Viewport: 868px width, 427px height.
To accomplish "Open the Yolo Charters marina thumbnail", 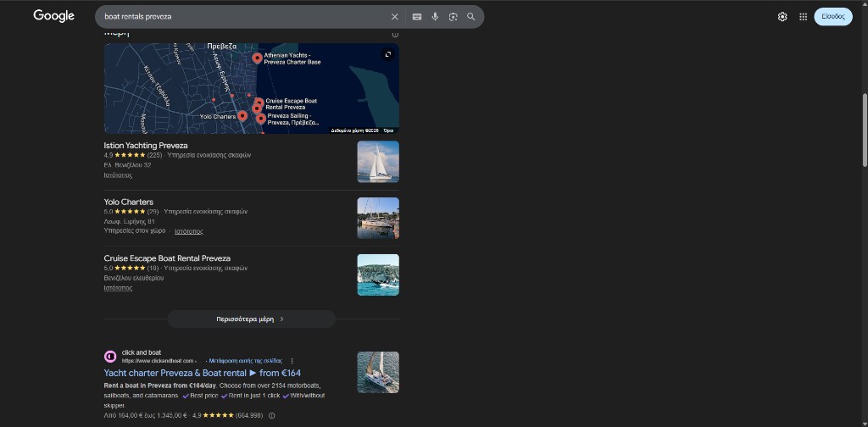I will [x=378, y=218].
